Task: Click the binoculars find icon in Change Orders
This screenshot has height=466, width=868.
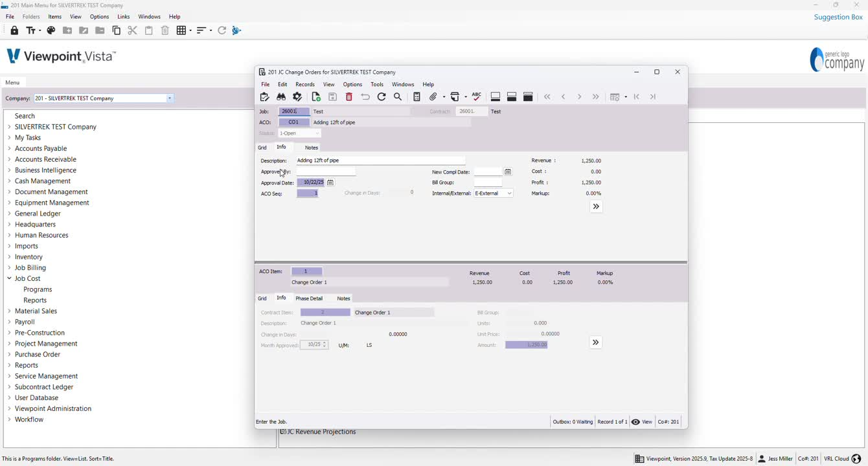Action: [x=281, y=97]
